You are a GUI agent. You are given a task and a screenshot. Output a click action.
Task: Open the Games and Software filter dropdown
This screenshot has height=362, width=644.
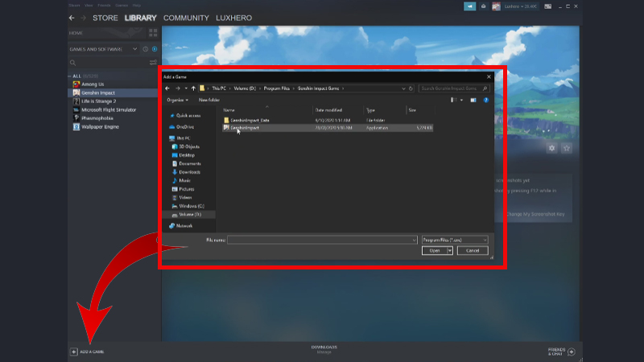pos(103,49)
